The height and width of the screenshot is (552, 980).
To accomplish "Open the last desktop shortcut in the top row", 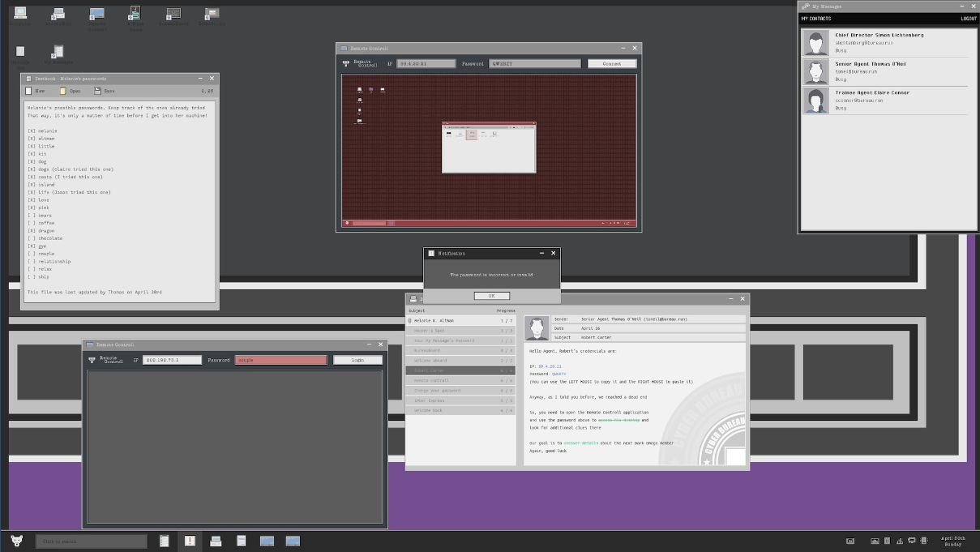I will coord(212,15).
